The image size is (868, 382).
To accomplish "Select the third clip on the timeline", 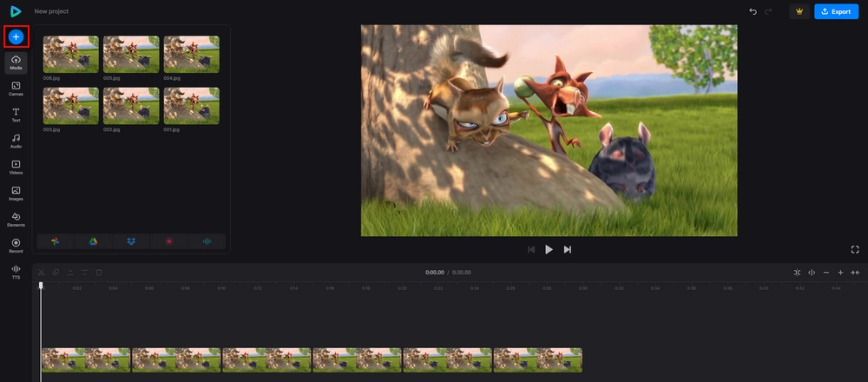I will (266, 359).
